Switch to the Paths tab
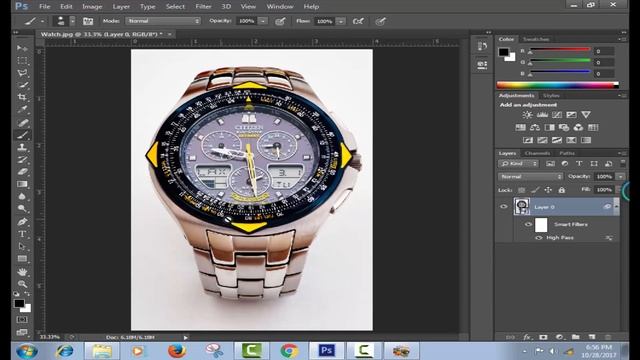This screenshot has height=360, width=640. tap(567, 153)
